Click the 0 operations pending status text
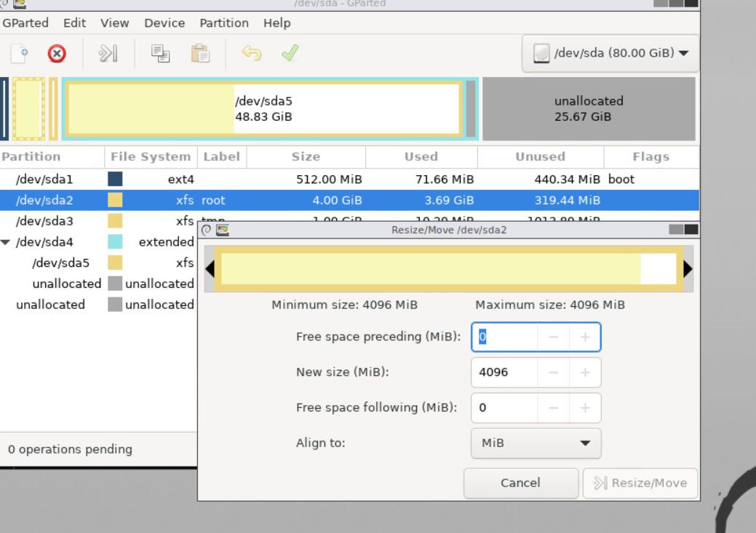Image resolution: width=756 pixels, height=533 pixels. click(x=70, y=449)
